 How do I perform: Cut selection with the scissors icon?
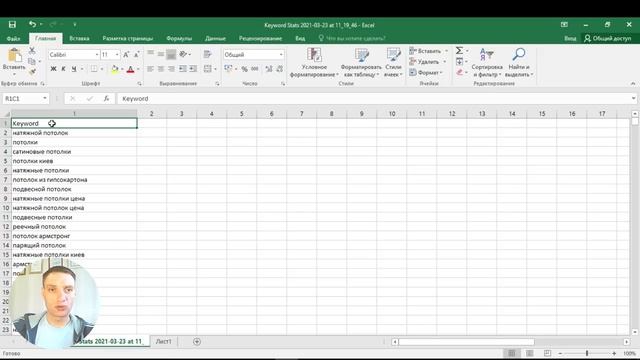[32, 51]
